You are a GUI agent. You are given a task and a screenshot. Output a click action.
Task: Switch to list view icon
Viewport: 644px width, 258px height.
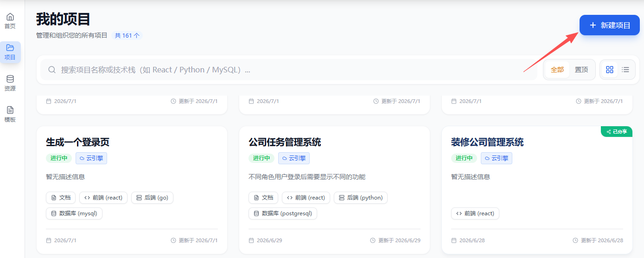point(625,70)
